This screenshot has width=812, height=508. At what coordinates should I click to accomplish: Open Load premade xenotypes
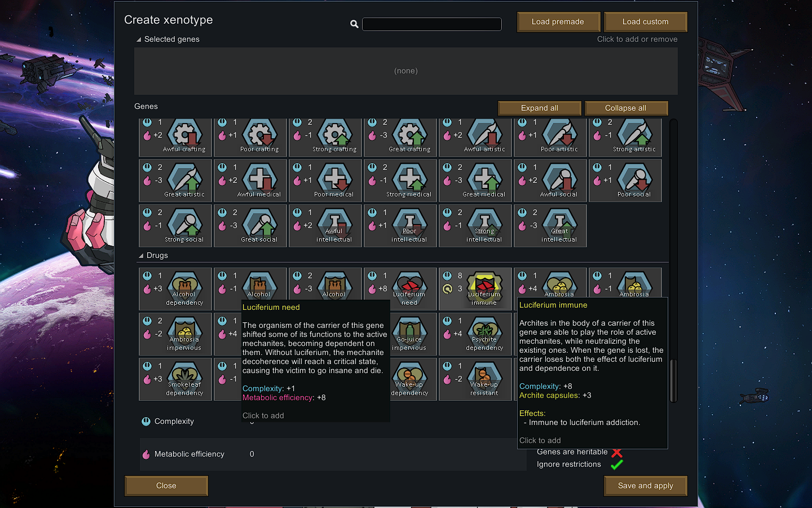pyautogui.click(x=558, y=22)
